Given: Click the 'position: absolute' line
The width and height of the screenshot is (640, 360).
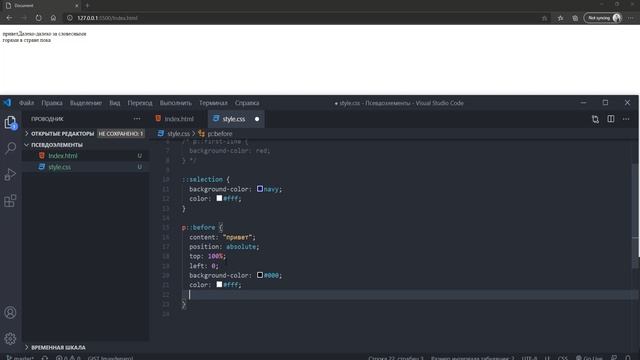Looking at the screenshot, I should [224, 247].
